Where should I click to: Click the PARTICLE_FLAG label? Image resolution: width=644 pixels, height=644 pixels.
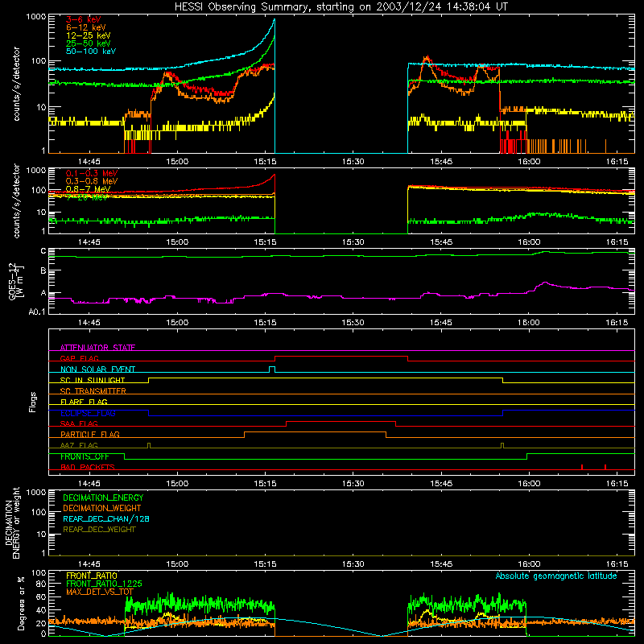(x=90, y=434)
